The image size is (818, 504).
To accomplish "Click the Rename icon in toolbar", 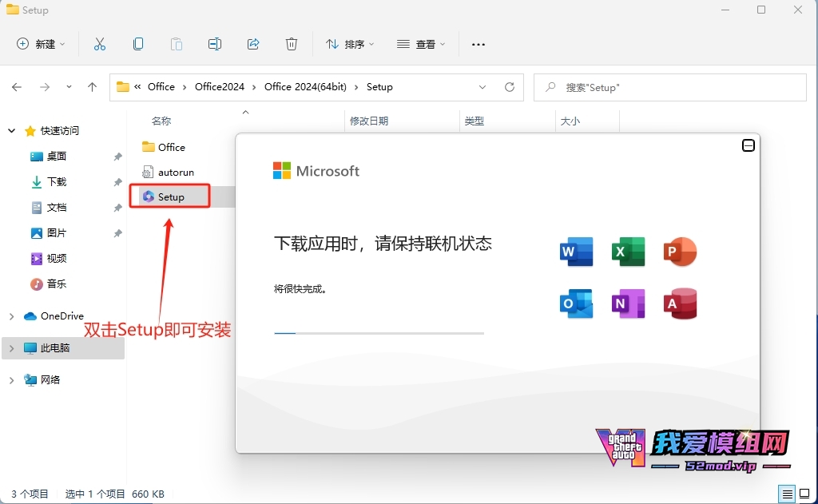I will click(x=215, y=45).
